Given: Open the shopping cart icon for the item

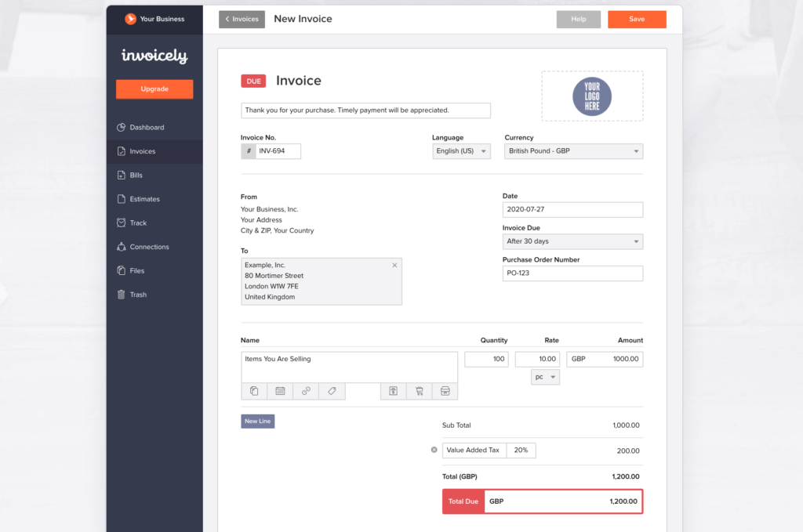Looking at the screenshot, I should click(x=420, y=391).
